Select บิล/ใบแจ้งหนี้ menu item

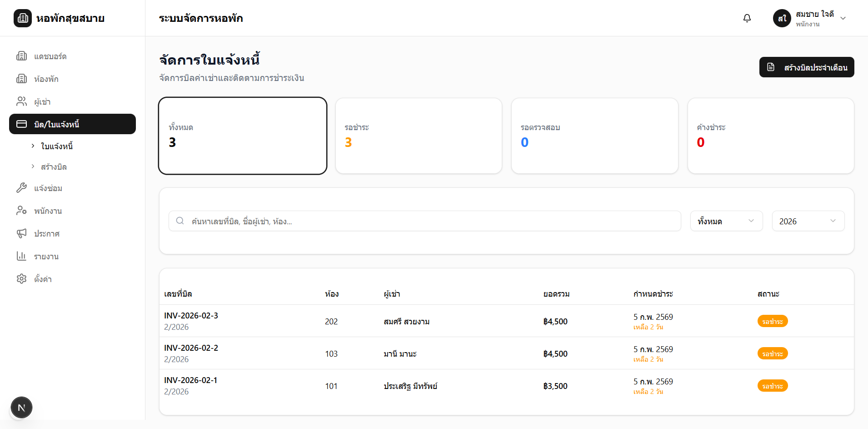(72, 124)
